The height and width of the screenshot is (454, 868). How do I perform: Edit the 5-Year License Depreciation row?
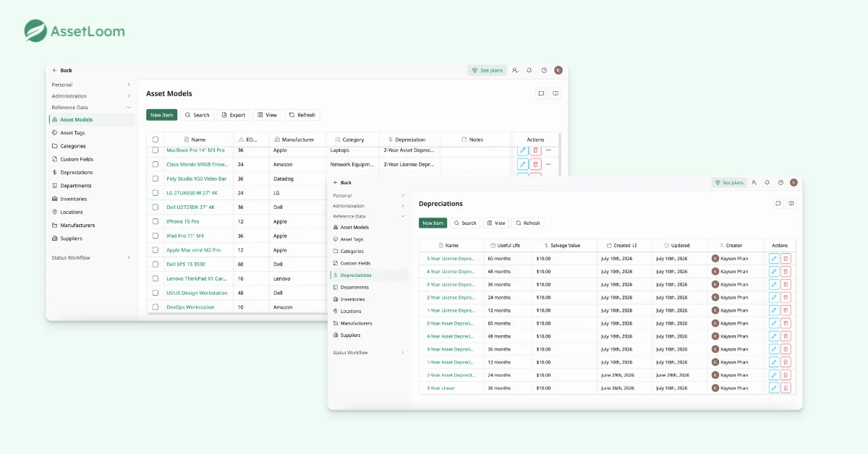click(774, 258)
